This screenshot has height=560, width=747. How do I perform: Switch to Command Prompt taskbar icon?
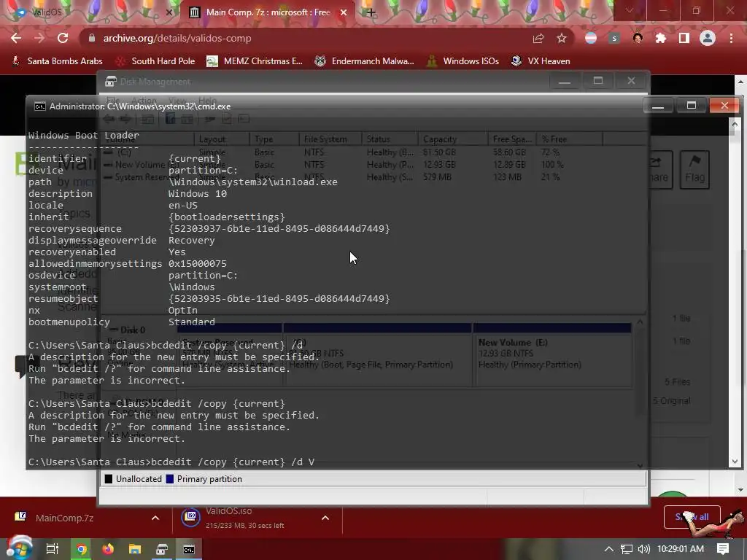(189, 549)
